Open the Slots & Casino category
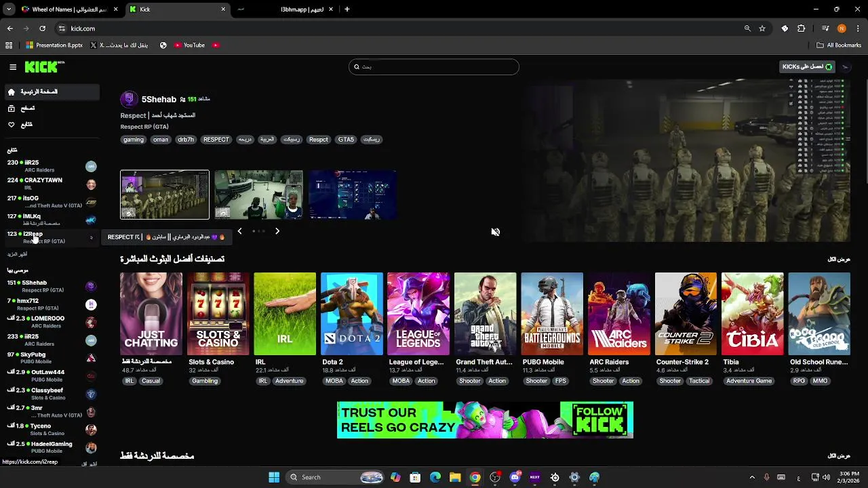The height and width of the screenshot is (488, 868). tap(218, 314)
